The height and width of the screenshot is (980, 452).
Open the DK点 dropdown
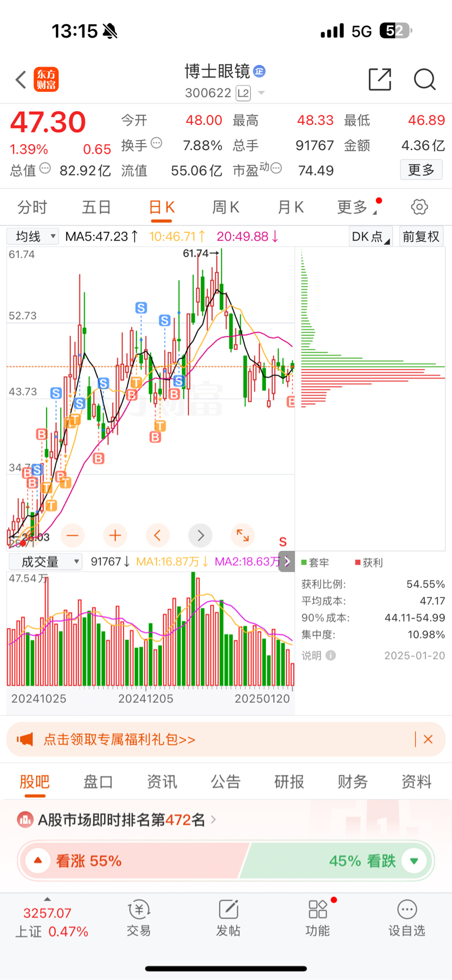point(371,237)
